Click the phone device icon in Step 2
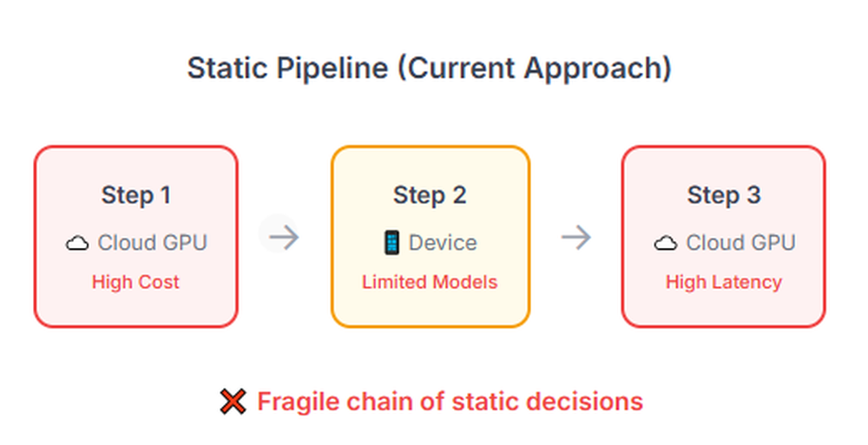 [x=391, y=243]
